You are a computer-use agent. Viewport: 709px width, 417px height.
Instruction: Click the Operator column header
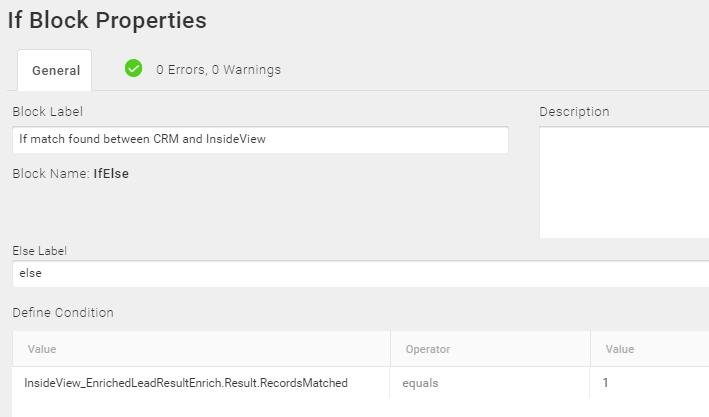point(490,349)
